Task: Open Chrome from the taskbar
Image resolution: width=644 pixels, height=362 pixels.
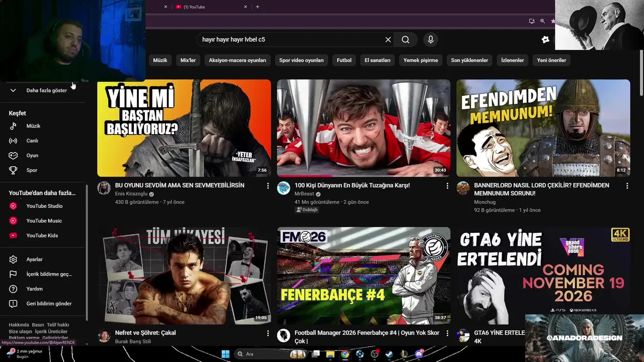Action: click(345, 354)
